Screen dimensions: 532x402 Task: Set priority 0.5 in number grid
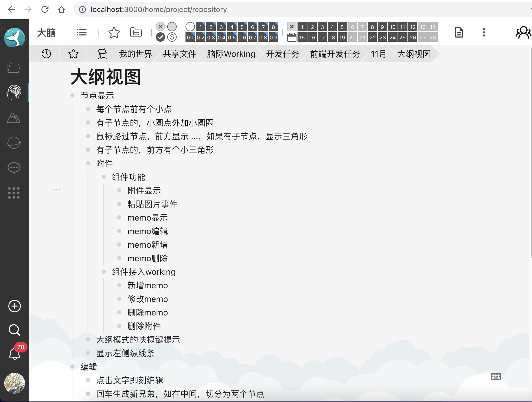232,38
